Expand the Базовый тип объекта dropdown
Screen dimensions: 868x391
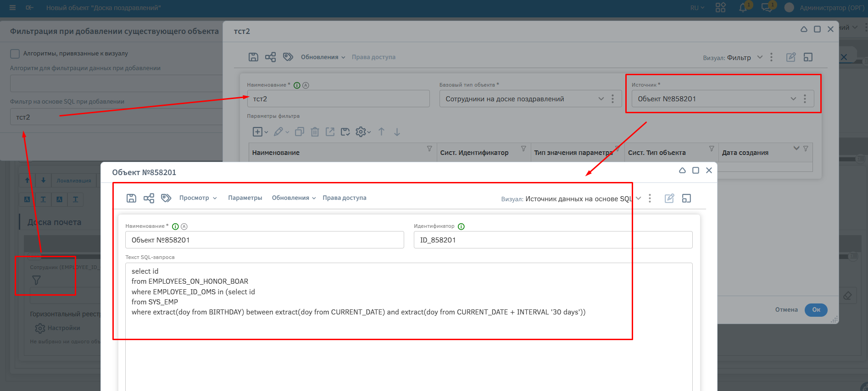(x=601, y=99)
